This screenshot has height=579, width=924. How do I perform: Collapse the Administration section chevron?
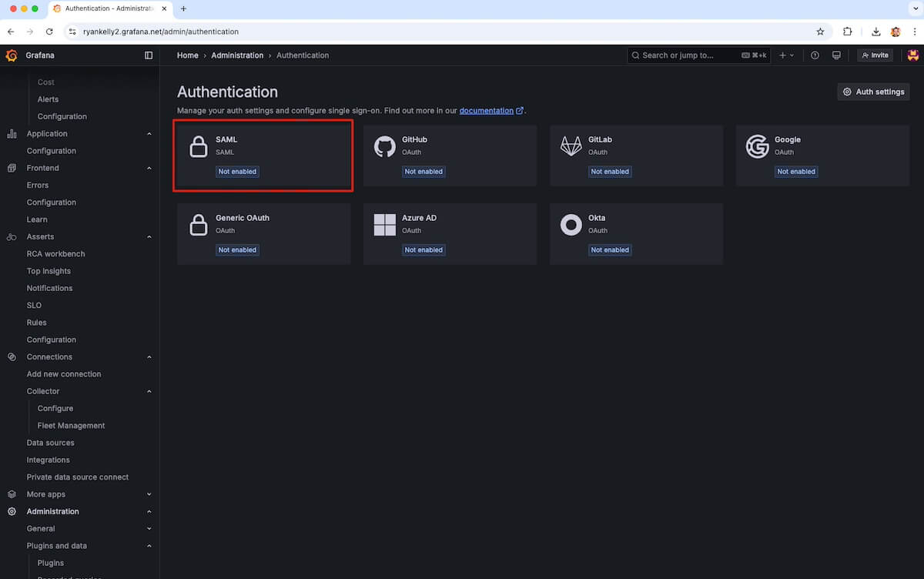[149, 511]
